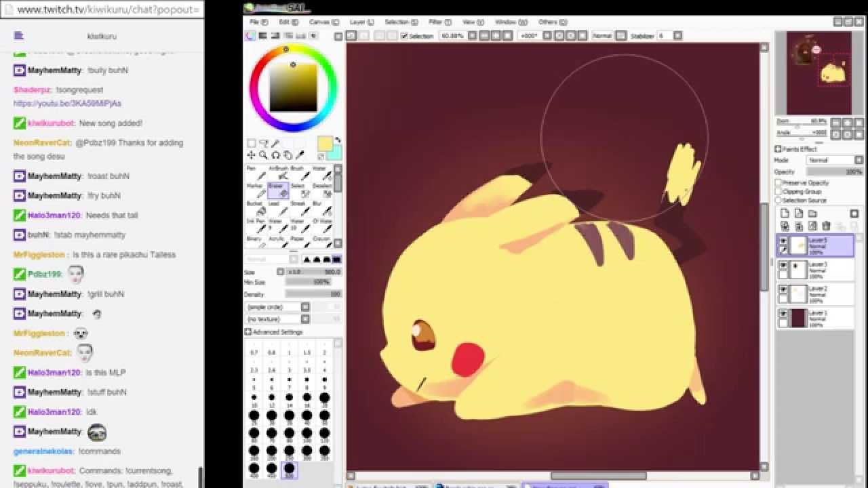Create a new linework layer
The width and height of the screenshot is (868, 488).
coord(798,213)
